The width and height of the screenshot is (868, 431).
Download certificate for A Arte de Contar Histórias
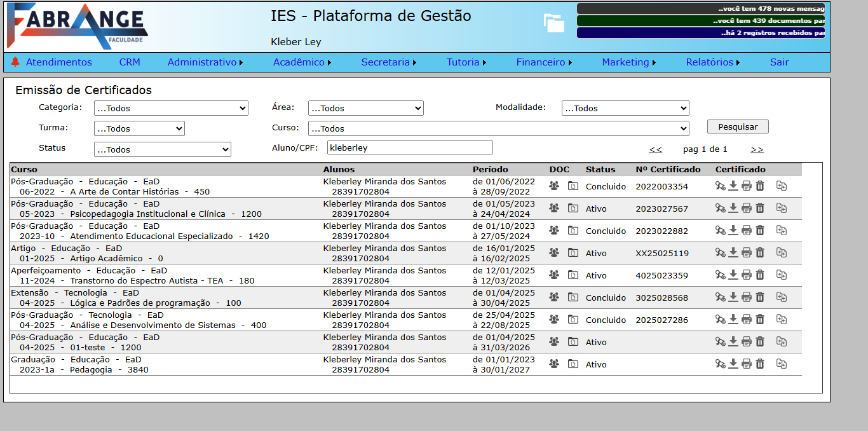pos(733,186)
